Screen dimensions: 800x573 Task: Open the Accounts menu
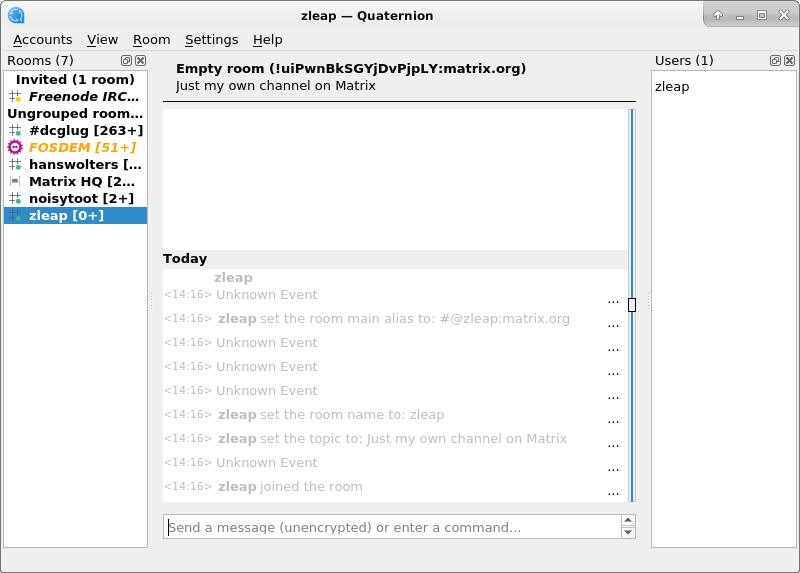click(42, 39)
